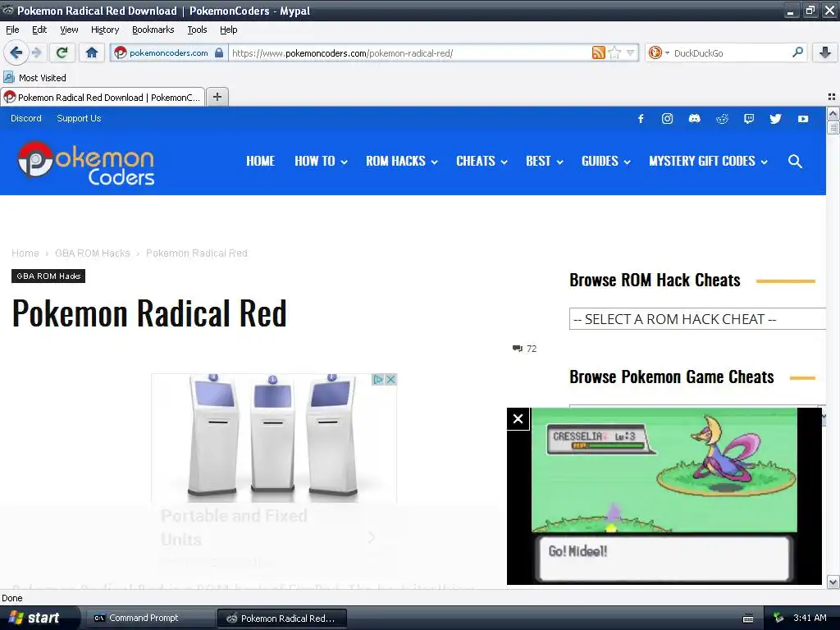Screen dimensions: 840x630
Task: Open the SELECT A ROM HACK CHEAT combo box
Action: point(697,319)
